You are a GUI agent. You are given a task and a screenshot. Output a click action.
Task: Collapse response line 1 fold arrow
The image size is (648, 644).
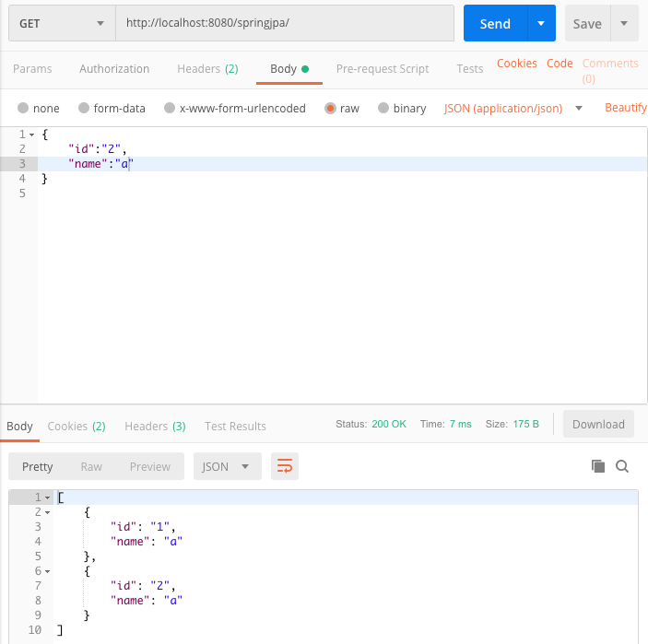tap(47, 498)
